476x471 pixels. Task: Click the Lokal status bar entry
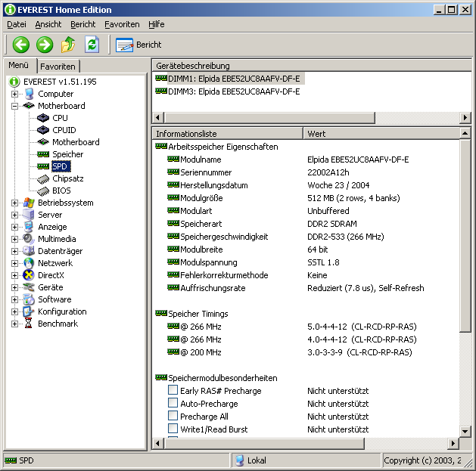[306, 460]
